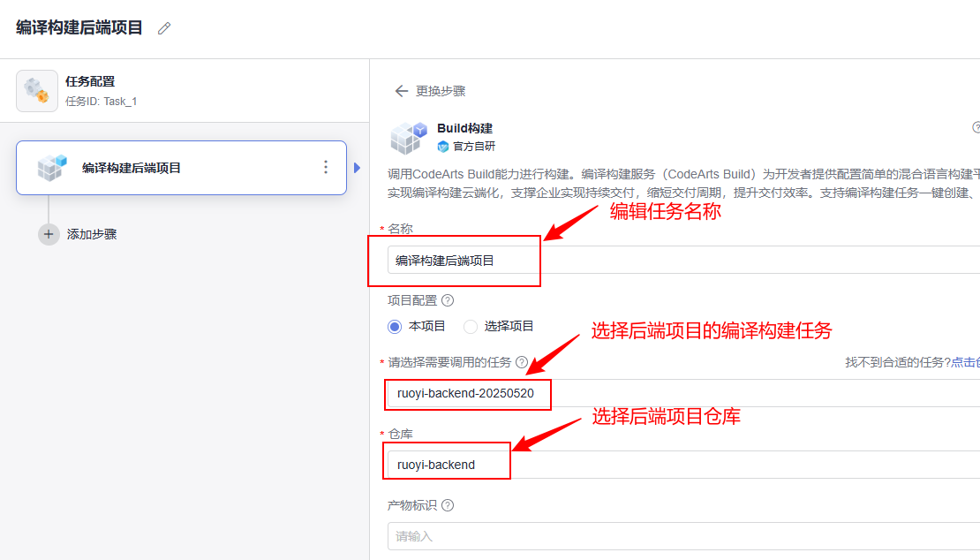Select the 本项目 radio button
Image resolution: width=980 pixels, height=560 pixels.
click(395, 326)
